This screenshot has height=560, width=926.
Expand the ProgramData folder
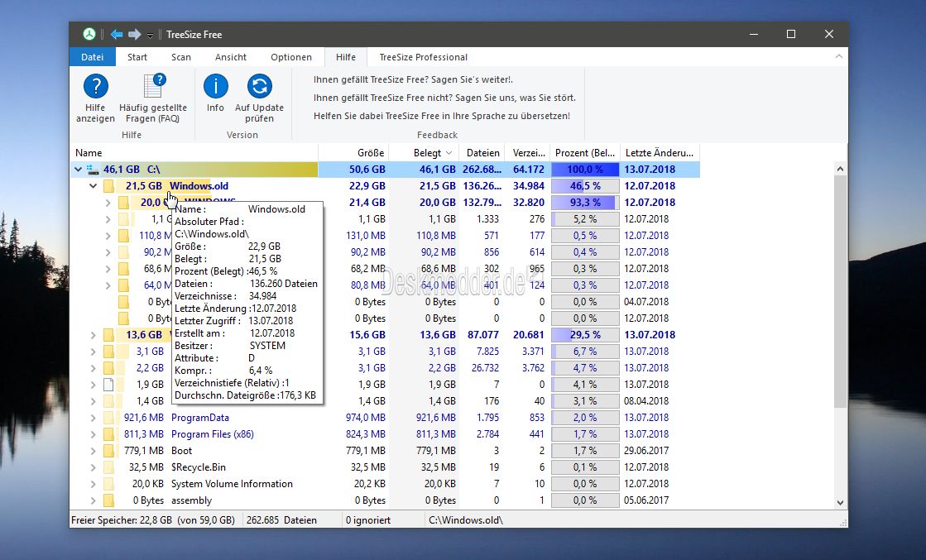93,418
